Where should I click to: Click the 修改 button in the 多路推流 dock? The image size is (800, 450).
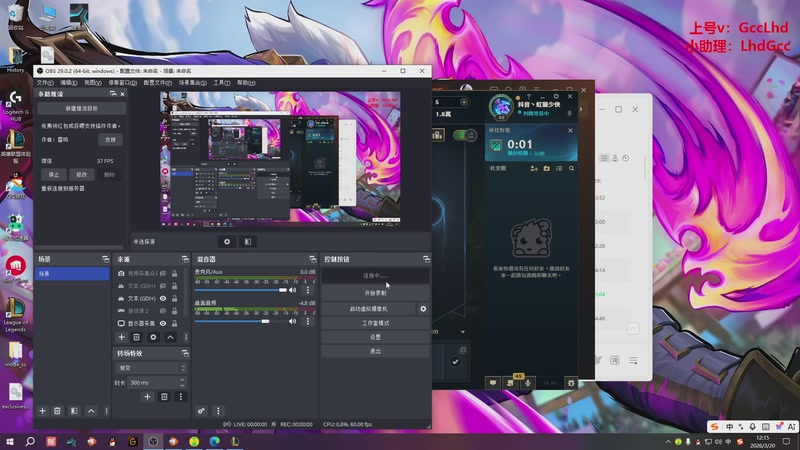coord(82,174)
